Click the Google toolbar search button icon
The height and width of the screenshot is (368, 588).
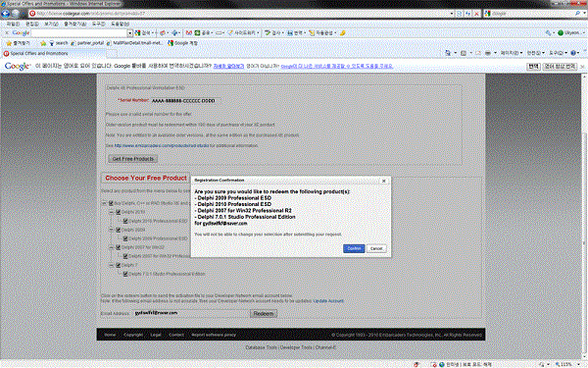(137, 33)
